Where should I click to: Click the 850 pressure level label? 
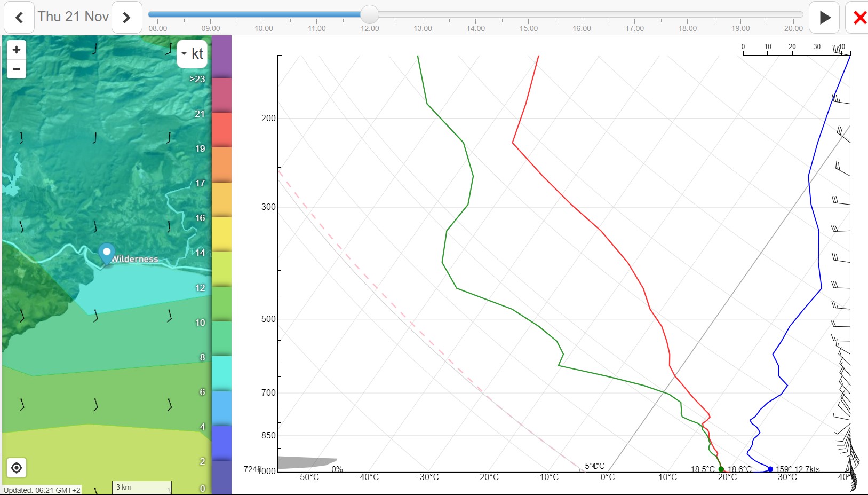(x=268, y=435)
